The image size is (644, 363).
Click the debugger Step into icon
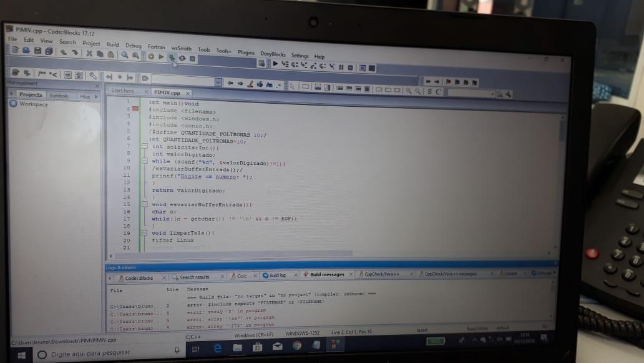pyautogui.click(x=303, y=65)
